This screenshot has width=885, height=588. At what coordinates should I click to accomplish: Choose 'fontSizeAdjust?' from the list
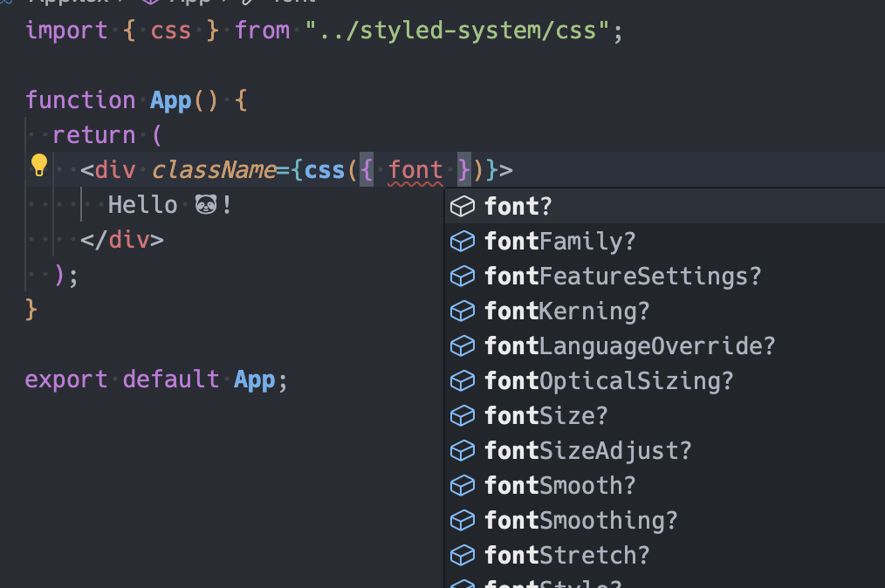[665, 451]
